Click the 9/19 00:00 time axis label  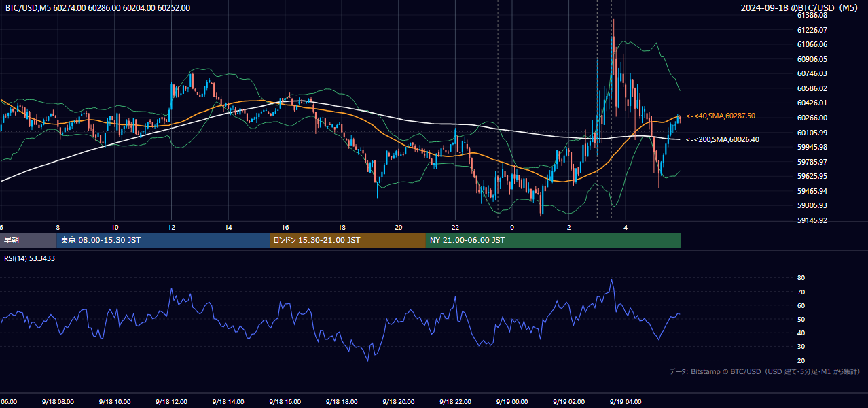(511, 402)
